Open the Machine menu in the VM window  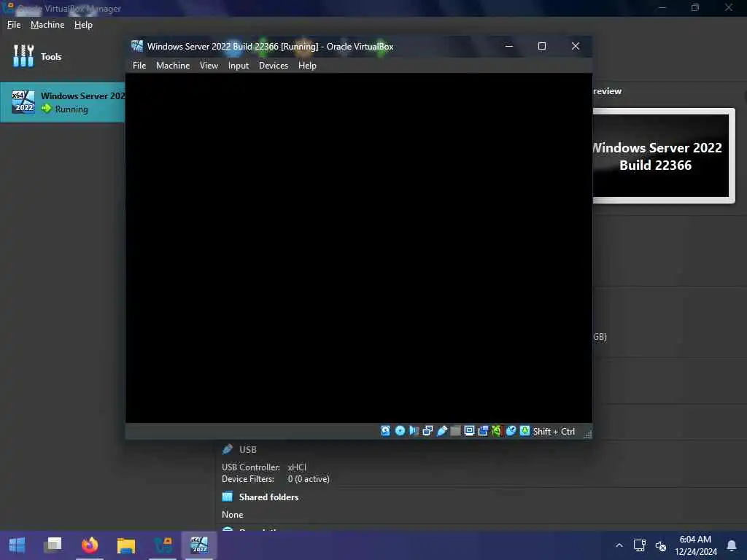click(173, 65)
